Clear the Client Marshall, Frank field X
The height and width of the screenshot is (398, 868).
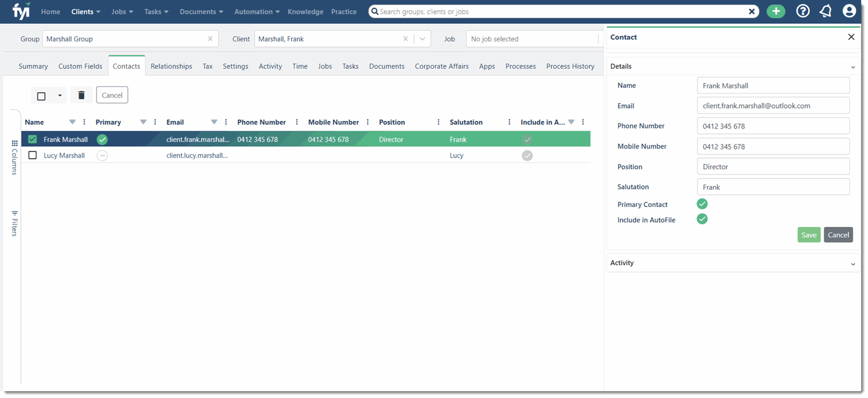406,39
